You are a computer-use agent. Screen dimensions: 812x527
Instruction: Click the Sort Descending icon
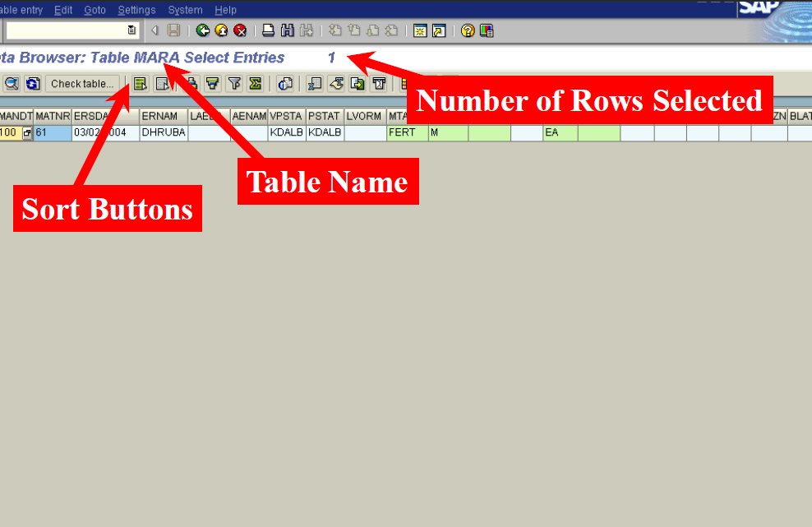point(212,83)
